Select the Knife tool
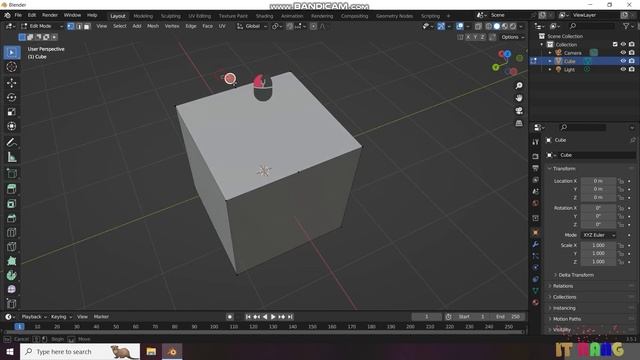The height and width of the screenshot is (360, 640). 11,247
